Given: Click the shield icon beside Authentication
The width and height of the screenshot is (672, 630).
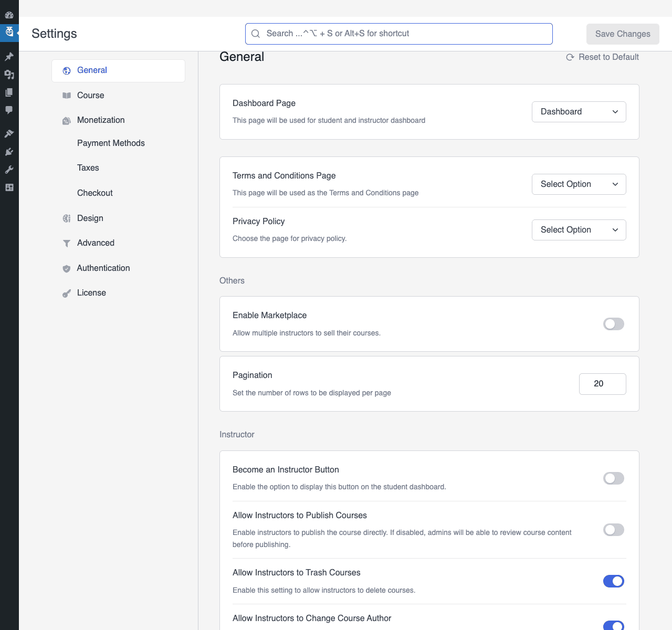Looking at the screenshot, I should [67, 268].
